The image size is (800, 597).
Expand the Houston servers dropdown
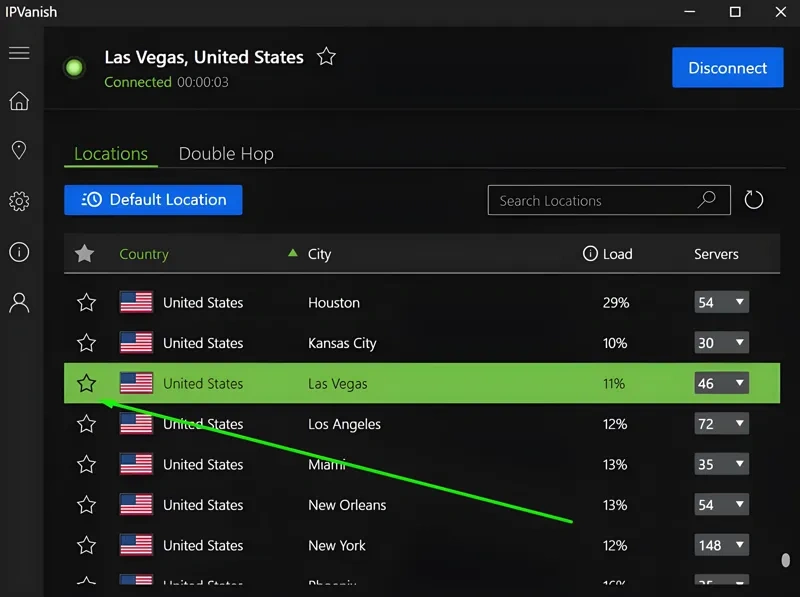pos(721,303)
